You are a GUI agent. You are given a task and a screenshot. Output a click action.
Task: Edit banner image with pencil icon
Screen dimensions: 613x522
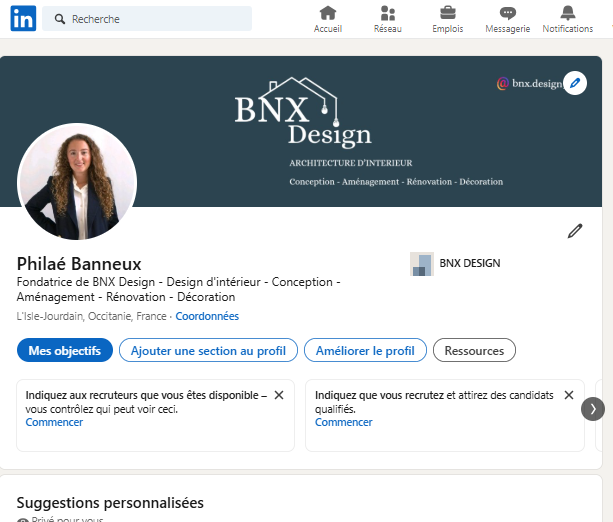point(574,83)
